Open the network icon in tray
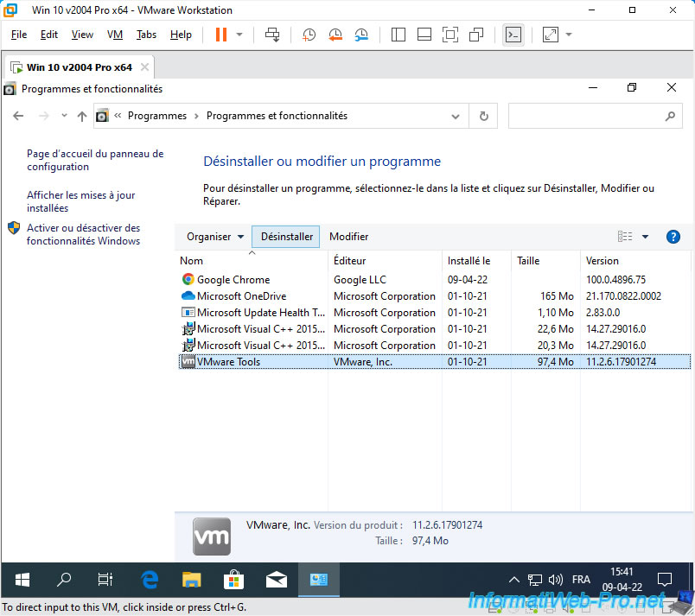695x616 pixels. (534, 580)
